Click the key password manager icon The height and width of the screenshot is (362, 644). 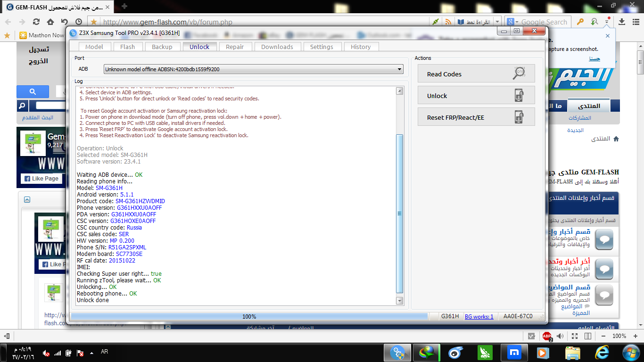pos(580,22)
